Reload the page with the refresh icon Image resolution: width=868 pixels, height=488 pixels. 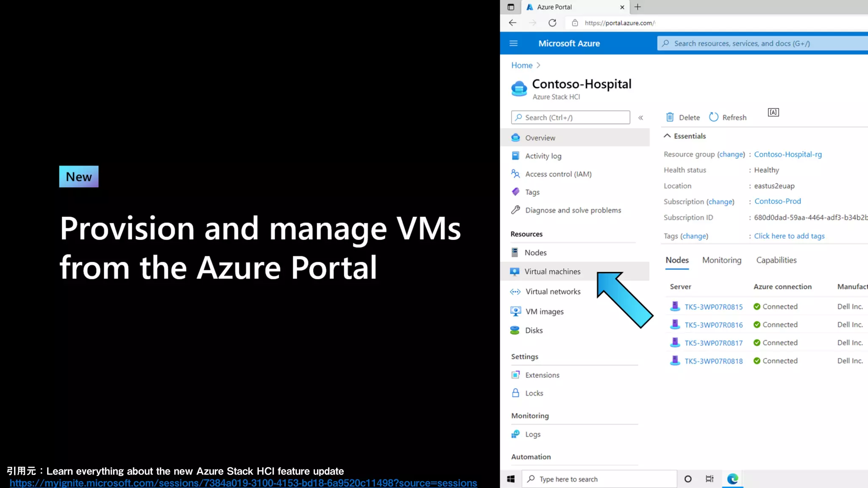552,23
